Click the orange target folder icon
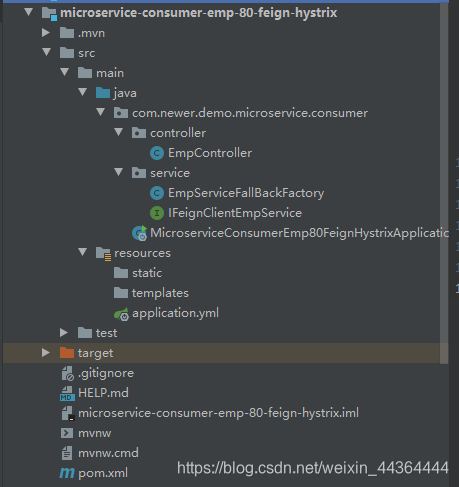The height and width of the screenshot is (487, 459). (67, 353)
